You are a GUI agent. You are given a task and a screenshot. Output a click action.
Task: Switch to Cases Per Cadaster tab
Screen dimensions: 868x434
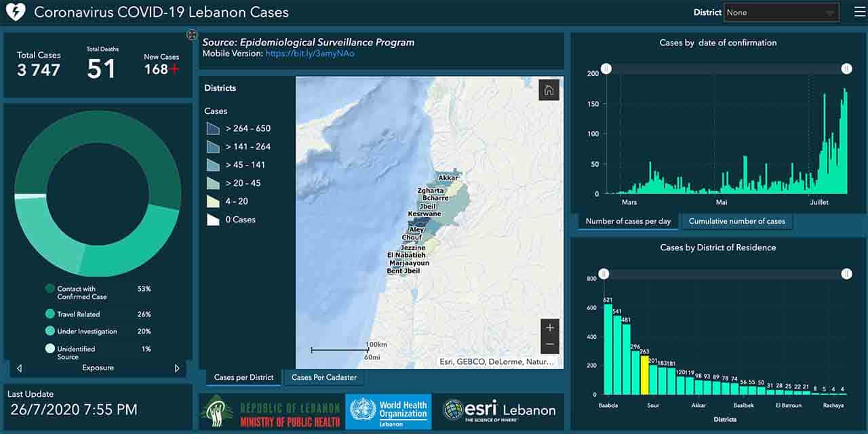[x=324, y=378]
